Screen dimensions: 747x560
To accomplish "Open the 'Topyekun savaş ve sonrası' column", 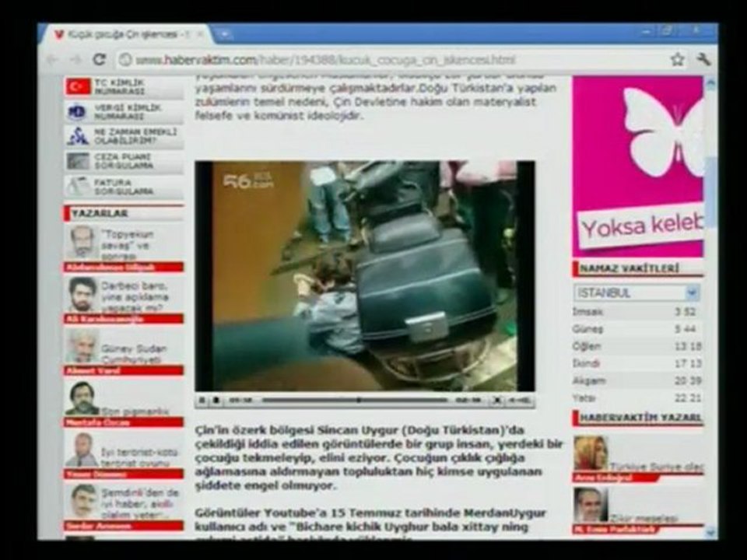I will pyautogui.click(x=127, y=245).
